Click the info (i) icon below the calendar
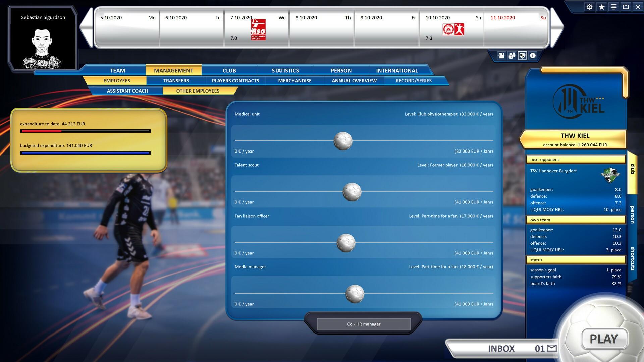The width and height of the screenshot is (644, 362). tap(533, 56)
